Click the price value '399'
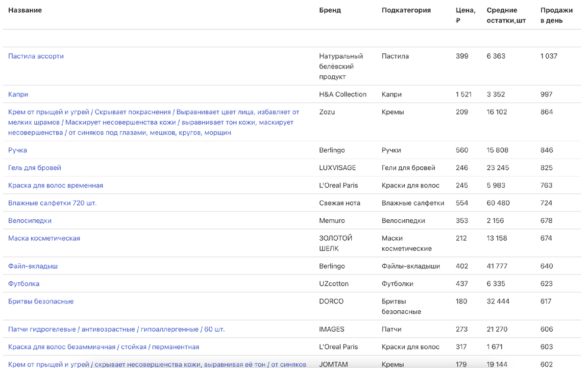 [462, 56]
